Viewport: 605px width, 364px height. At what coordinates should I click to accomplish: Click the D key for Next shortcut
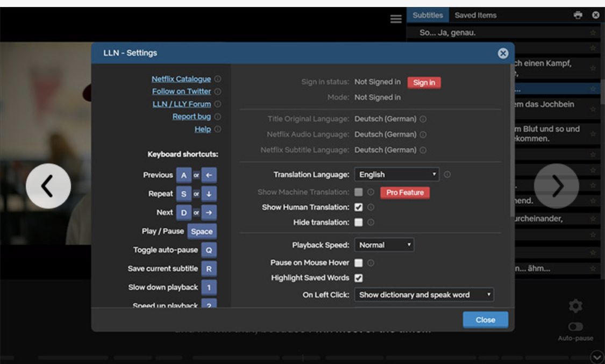point(184,212)
